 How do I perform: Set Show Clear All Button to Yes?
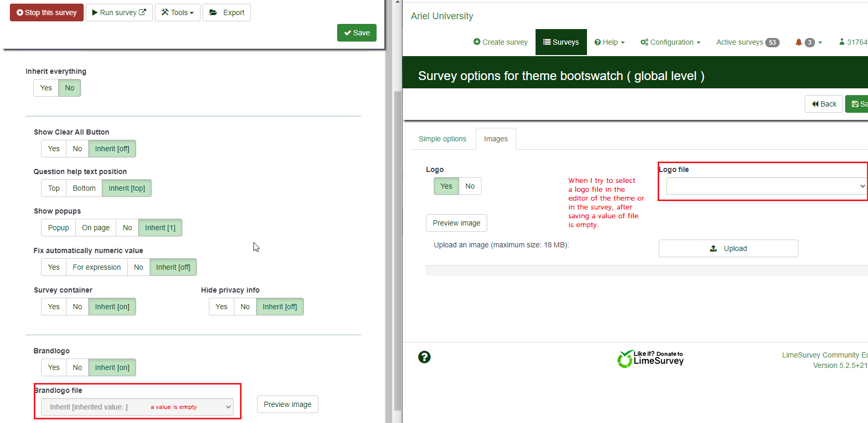coord(54,149)
